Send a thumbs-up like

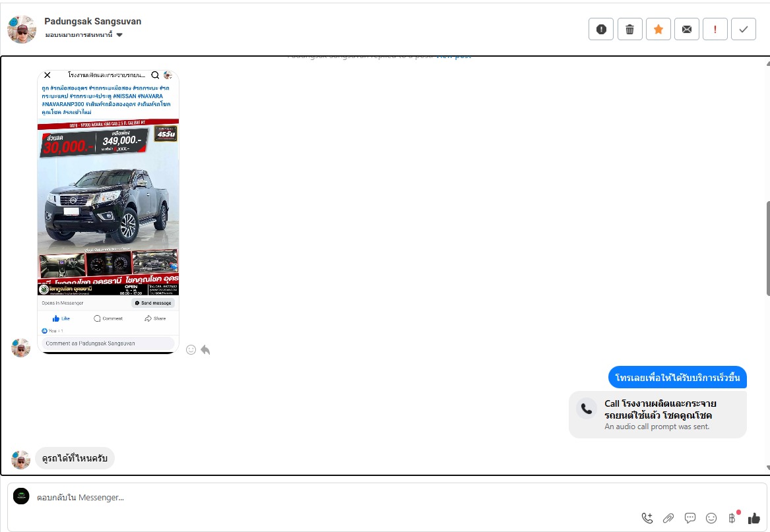tap(754, 518)
